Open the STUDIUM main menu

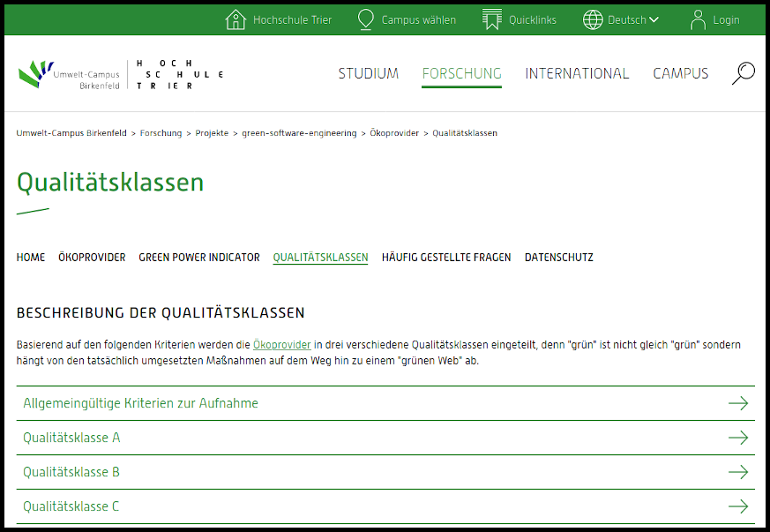click(x=368, y=74)
